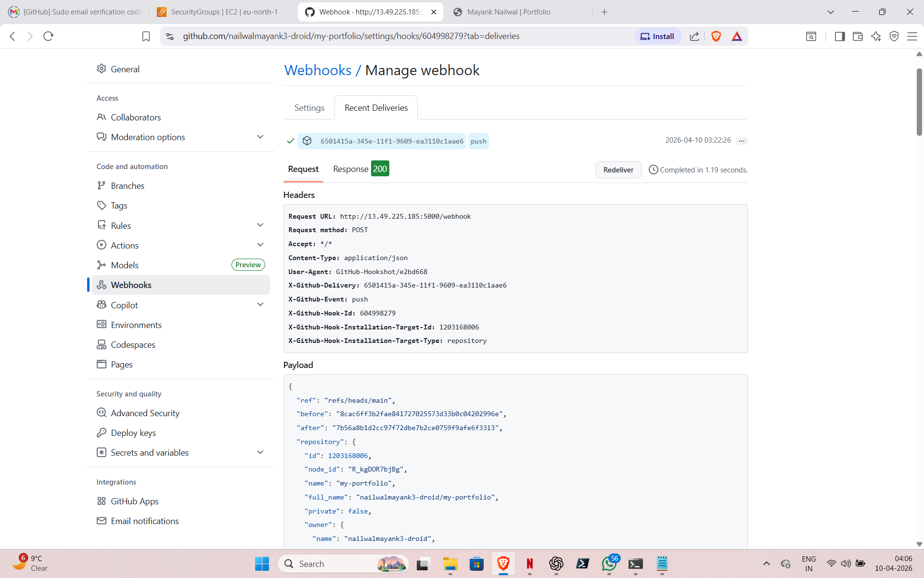Click the share page icon
924x578 pixels.
[x=694, y=36]
